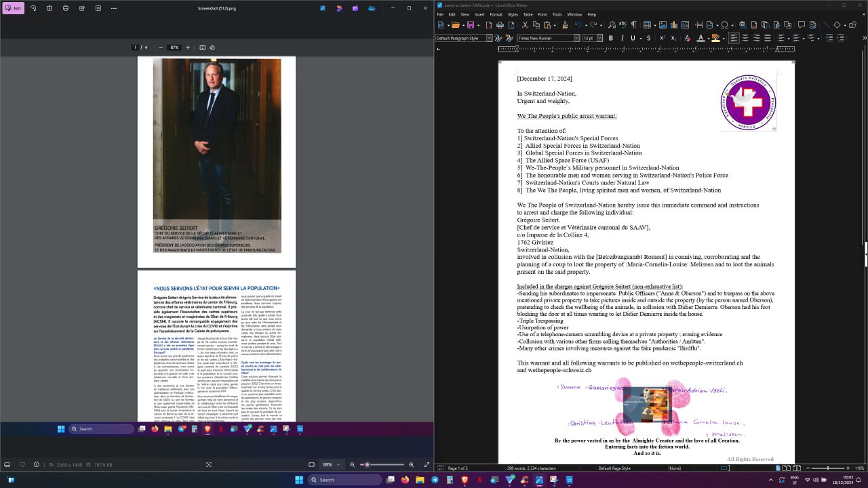Click the Save document icon in Writer
The height and width of the screenshot is (488, 868).
point(470,25)
